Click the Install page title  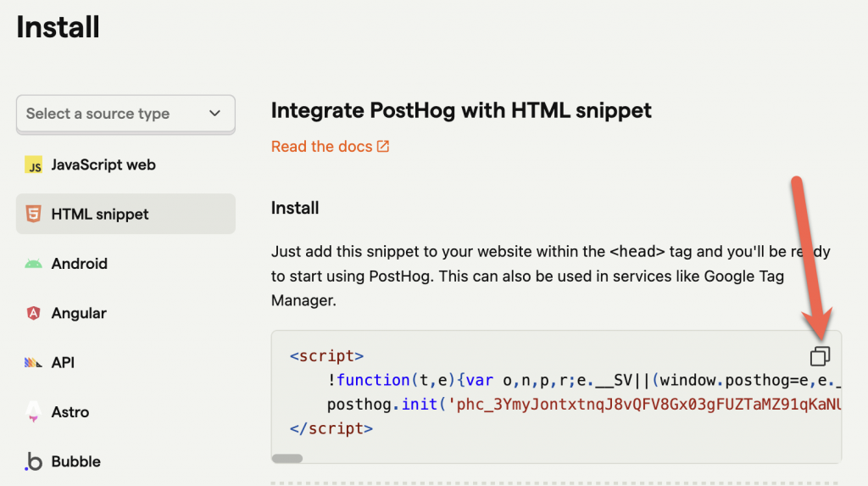click(x=58, y=26)
